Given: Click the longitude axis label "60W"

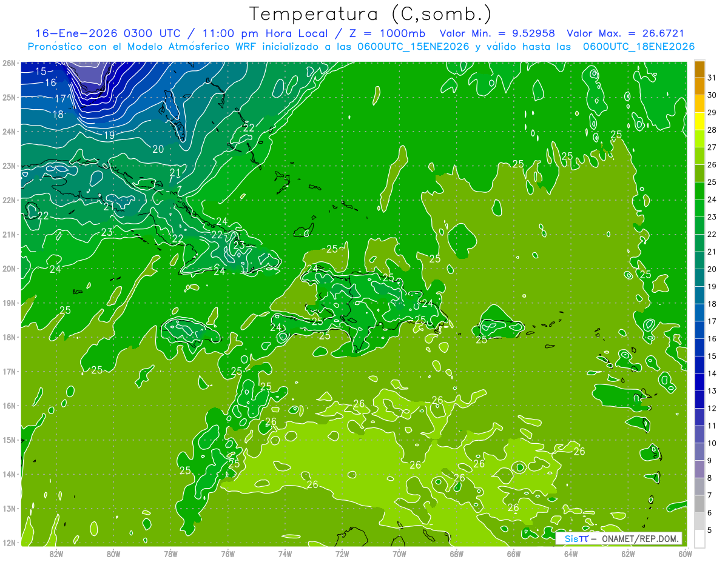Looking at the screenshot, I should click(685, 554).
